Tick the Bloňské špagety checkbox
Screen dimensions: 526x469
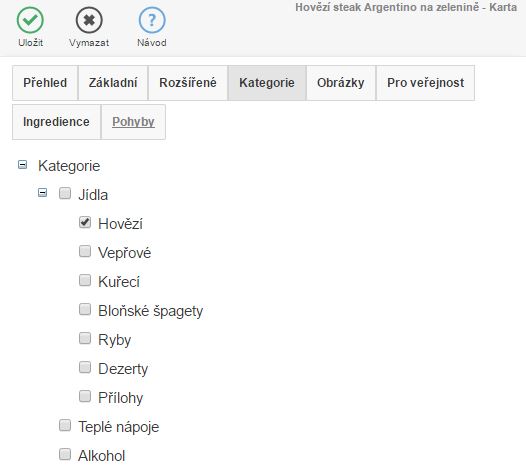[x=85, y=309]
